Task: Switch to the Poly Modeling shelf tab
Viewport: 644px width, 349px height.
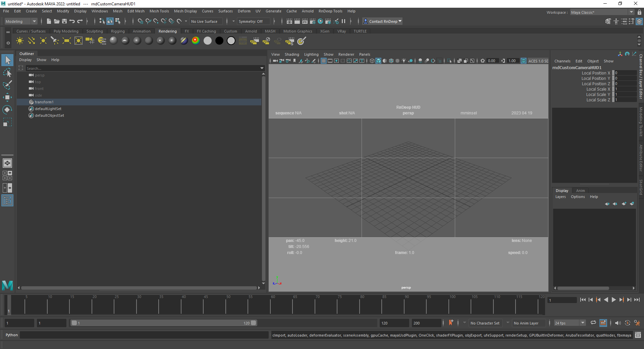Action: (x=66, y=31)
